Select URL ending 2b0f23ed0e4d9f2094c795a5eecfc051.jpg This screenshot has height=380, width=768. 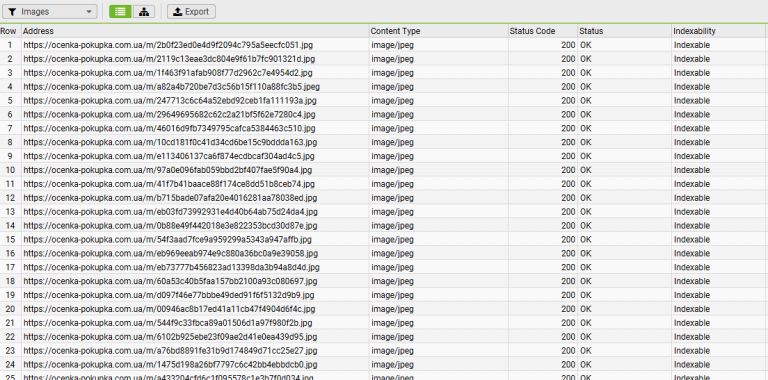point(168,45)
